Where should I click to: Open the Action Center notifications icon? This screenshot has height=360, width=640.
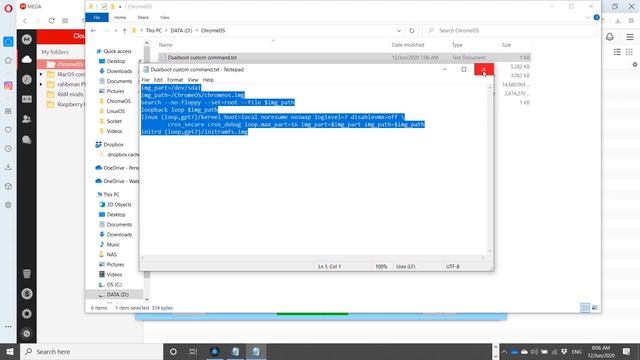(x=627, y=351)
